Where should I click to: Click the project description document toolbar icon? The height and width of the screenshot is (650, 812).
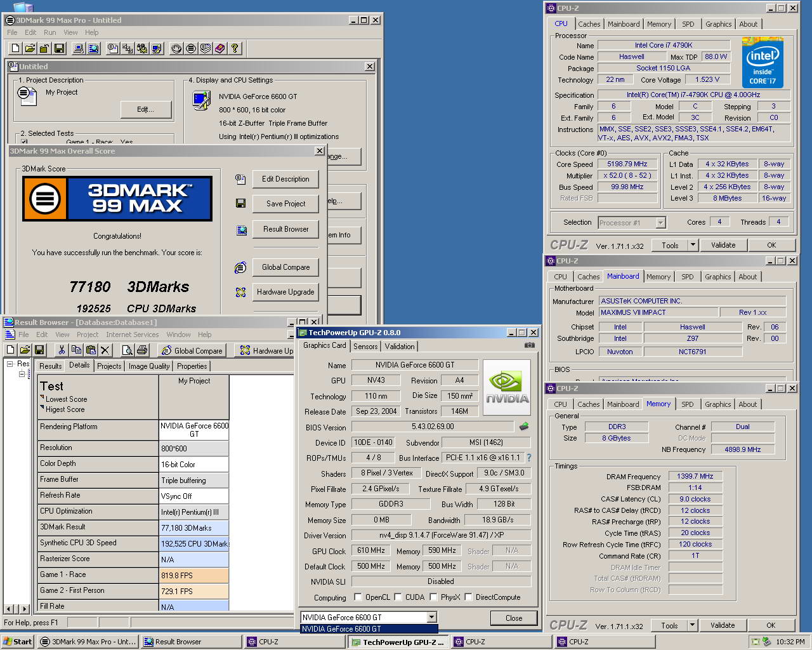click(113, 48)
